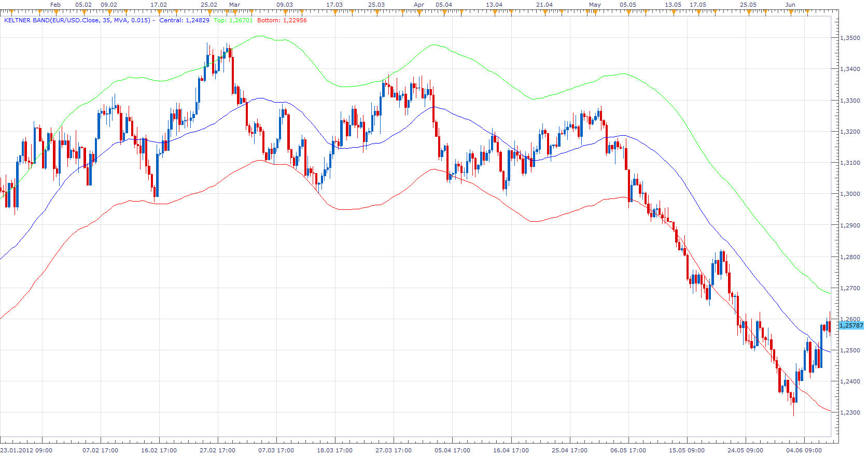Click the May month label
868x456 pixels.
(595, 5)
